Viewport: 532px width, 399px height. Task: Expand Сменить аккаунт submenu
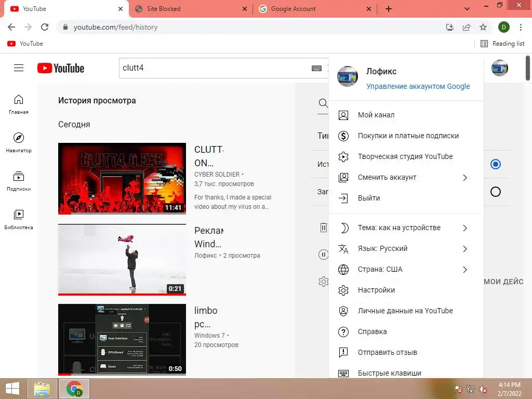click(406, 178)
